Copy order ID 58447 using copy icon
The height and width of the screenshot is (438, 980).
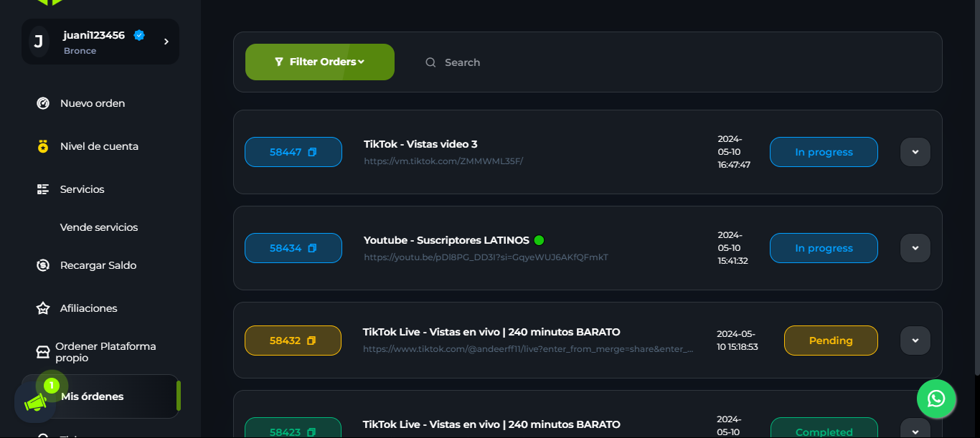[x=312, y=152]
